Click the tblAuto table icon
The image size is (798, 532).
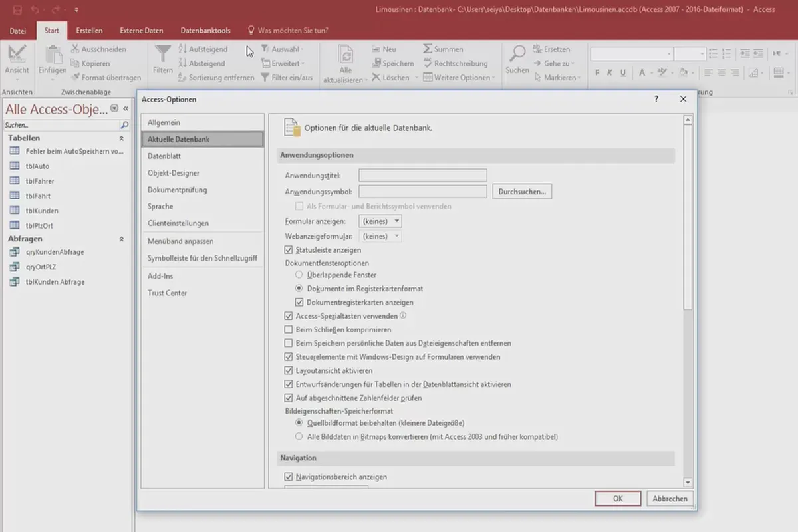tap(15, 166)
